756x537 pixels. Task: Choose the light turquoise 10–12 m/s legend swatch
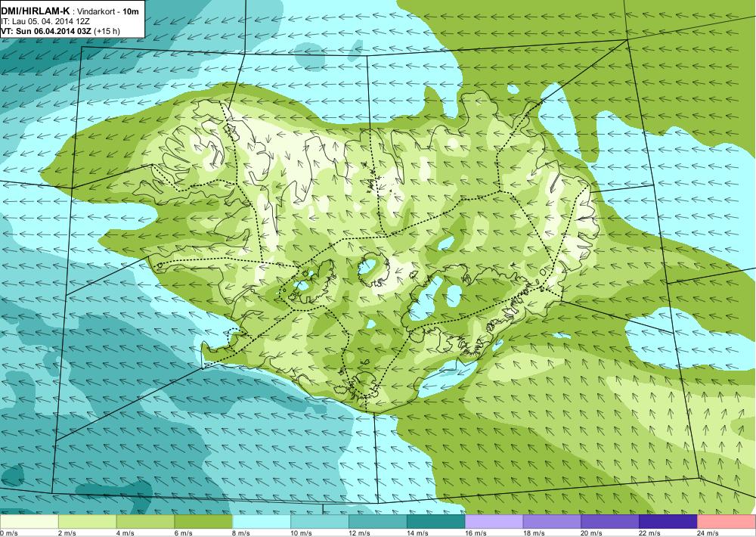point(320,522)
